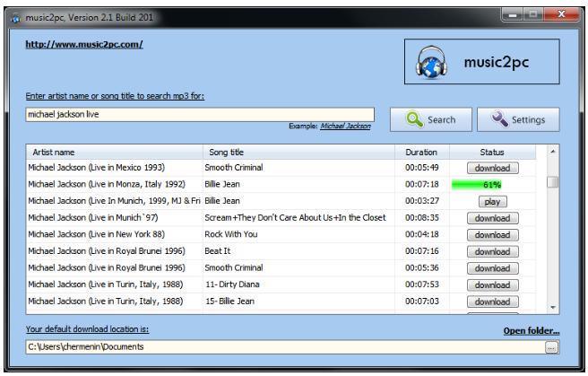Click duration 00:08:35

(422, 218)
